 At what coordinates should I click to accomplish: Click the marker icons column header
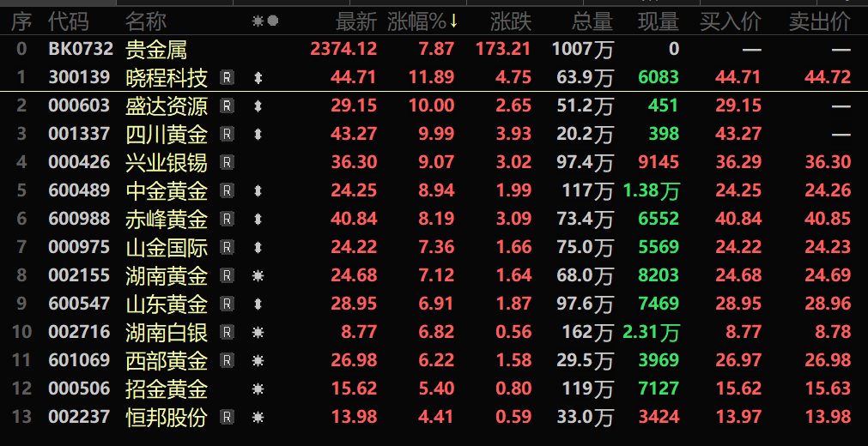point(264,21)
